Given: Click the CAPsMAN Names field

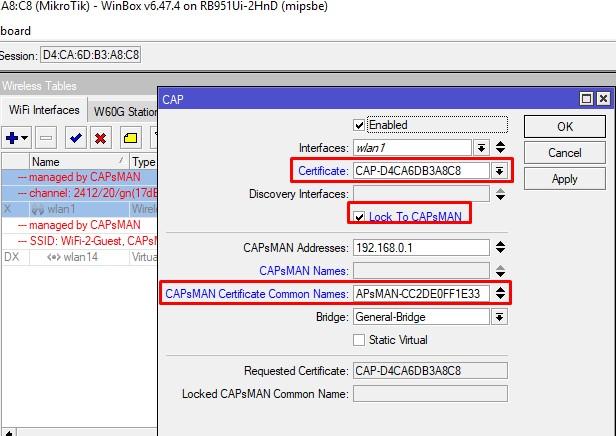Looking at the screenshot, I should [421, 271].
